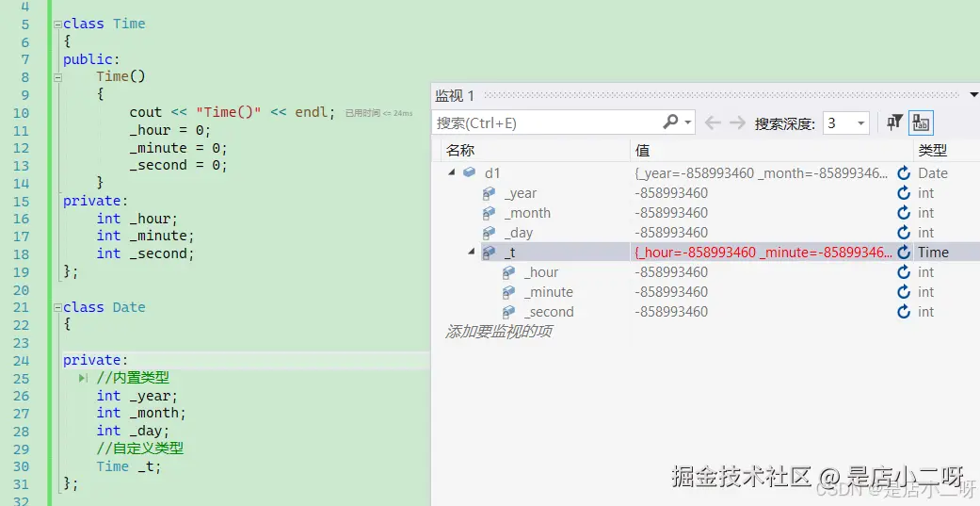Click the _year field icon

click(490, 193)
